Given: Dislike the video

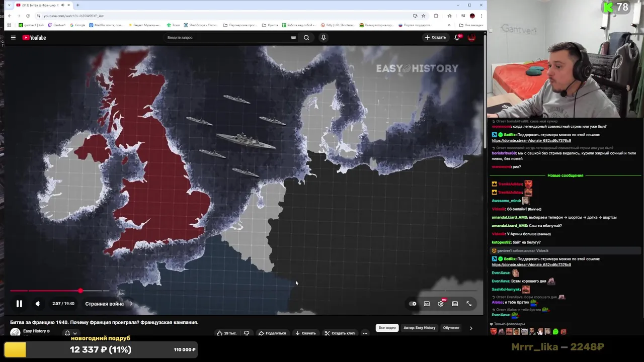Looking at the screenshot, I should (x=247, y=333).
